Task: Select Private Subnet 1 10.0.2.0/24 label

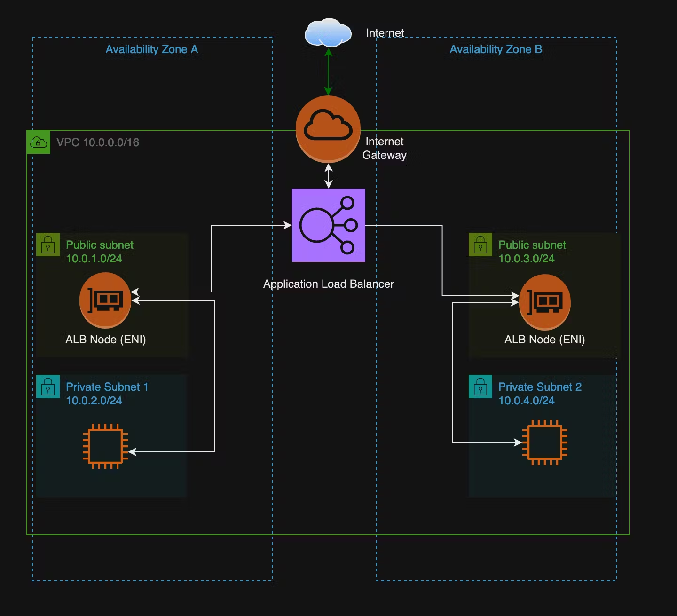Action: coord(107,394)
